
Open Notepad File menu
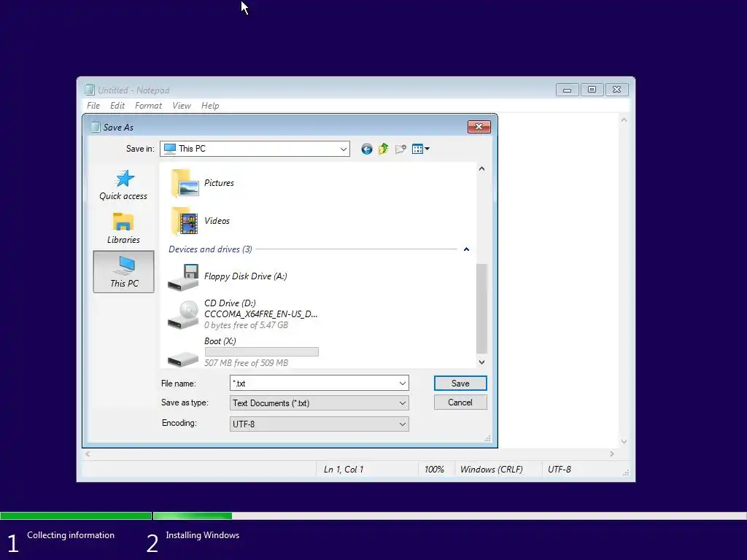click(93, 106)
